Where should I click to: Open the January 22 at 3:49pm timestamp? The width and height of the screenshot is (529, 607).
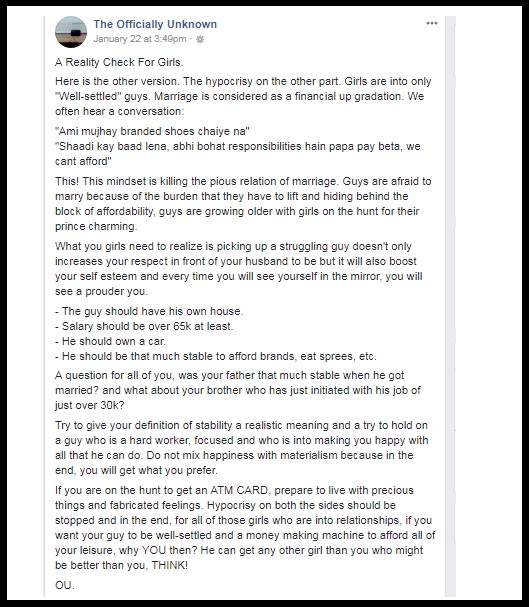140,39
